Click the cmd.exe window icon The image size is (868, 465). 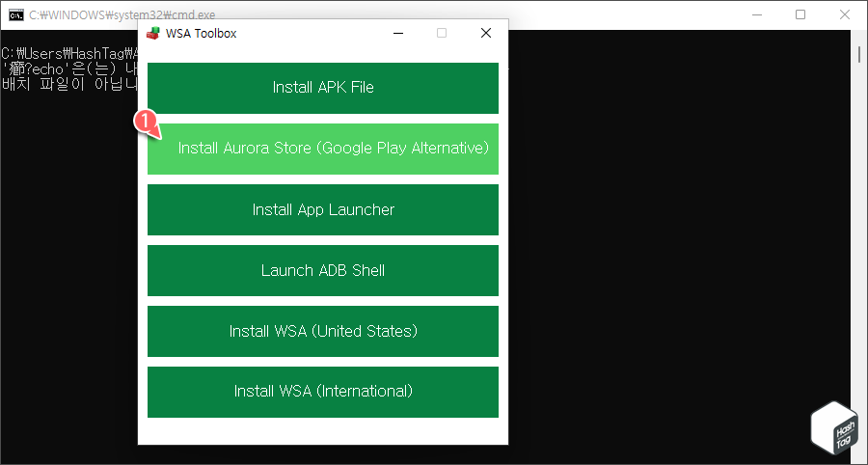(16, 14)
